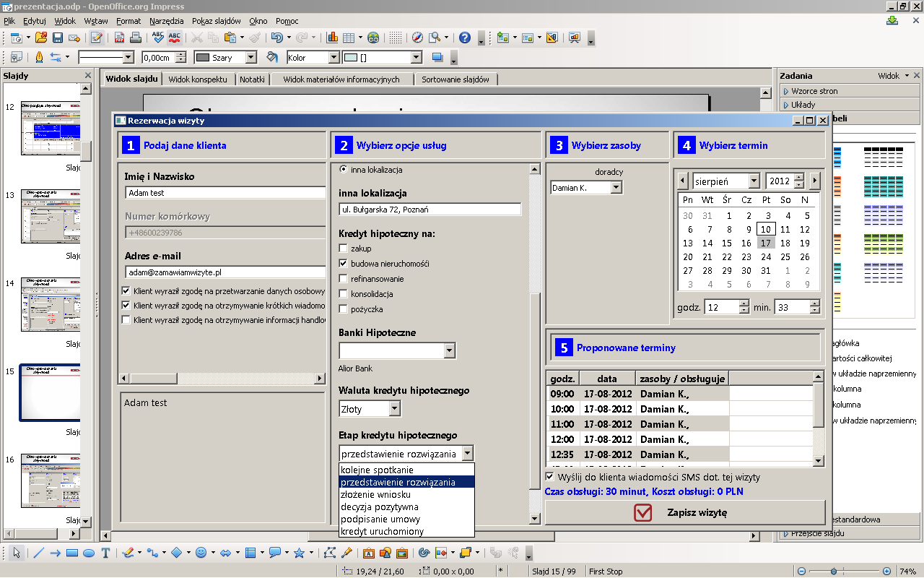Click the Shadow icon in line toolbar
This screenshot has width=924, height=578.
pyautogui.click(x=437, y=57)
